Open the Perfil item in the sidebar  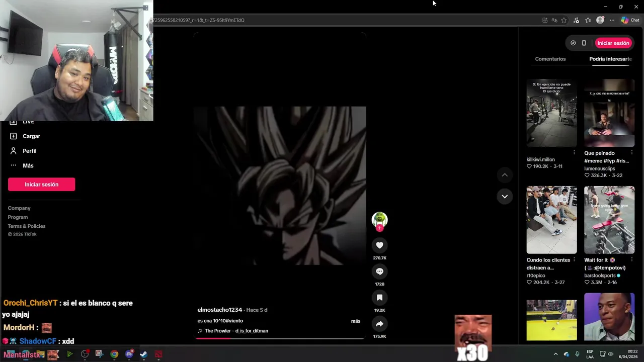pos(29,151)
